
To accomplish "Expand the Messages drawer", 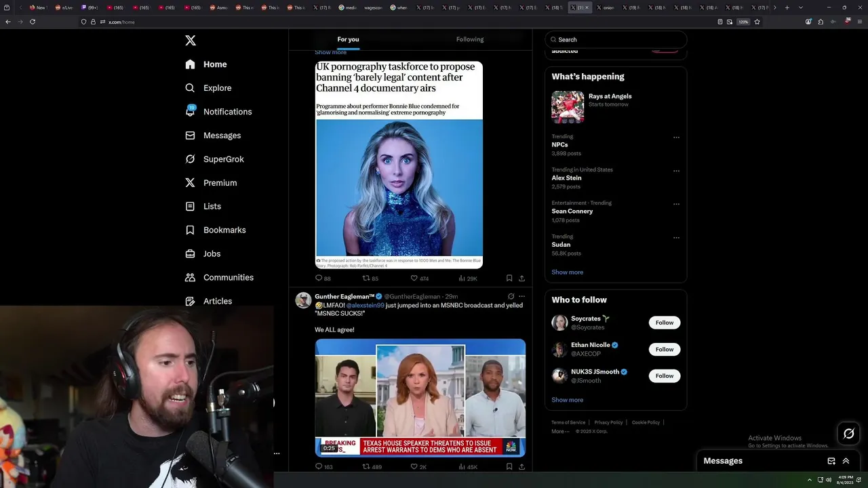I will point(846,461).
